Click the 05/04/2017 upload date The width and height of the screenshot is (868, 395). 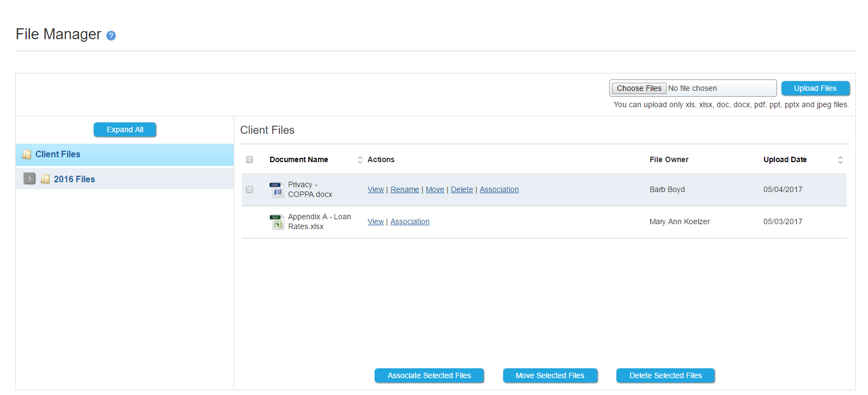(783, 189)
